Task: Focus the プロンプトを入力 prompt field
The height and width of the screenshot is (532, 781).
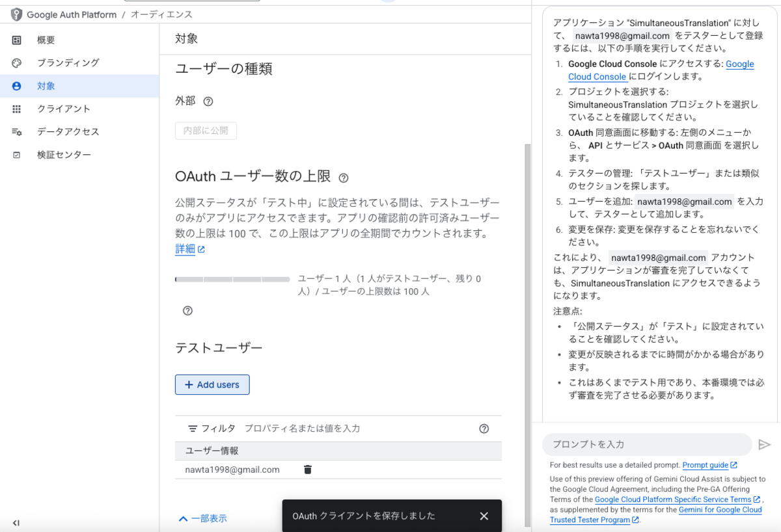Action: (x=647, y=444)
